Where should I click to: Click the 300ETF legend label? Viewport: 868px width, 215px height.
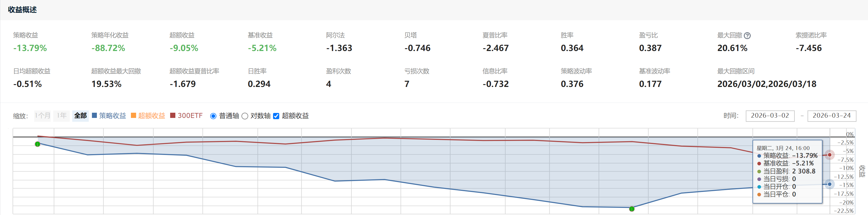190,116
